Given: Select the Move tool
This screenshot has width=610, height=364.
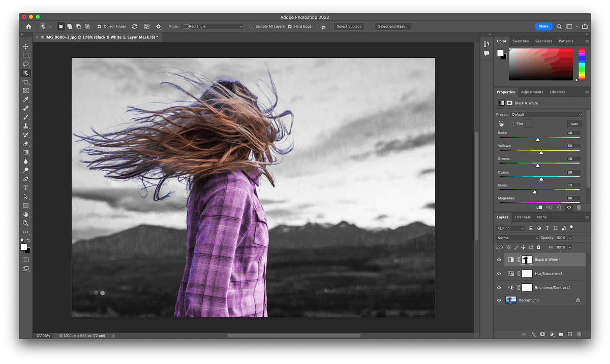Looking at the screenshot, I should (x=26, y=46).
